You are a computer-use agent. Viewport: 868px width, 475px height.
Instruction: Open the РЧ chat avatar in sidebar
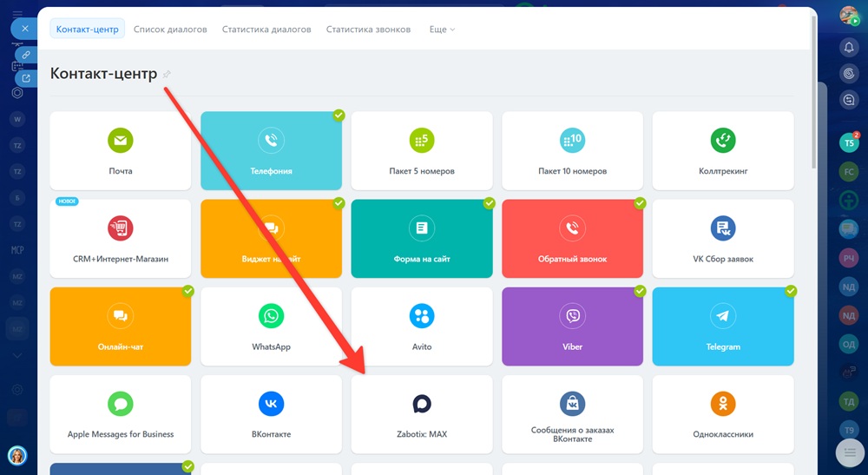tap(849, 258)
